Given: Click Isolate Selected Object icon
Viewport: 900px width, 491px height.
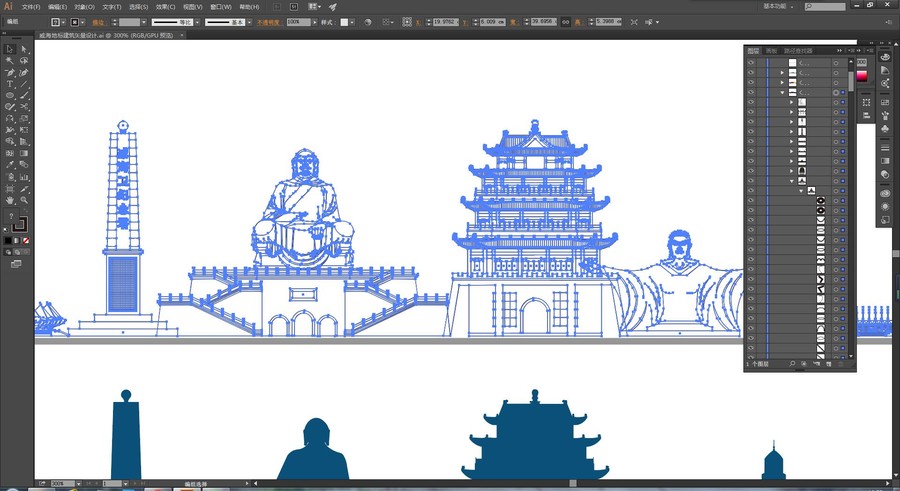Looking at the screenshot, I should [634, 22].
